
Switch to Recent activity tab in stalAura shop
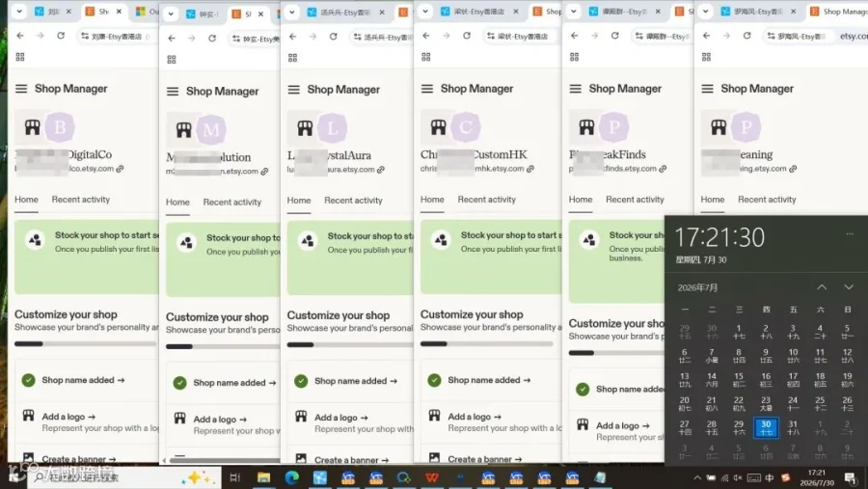(353, 201)
